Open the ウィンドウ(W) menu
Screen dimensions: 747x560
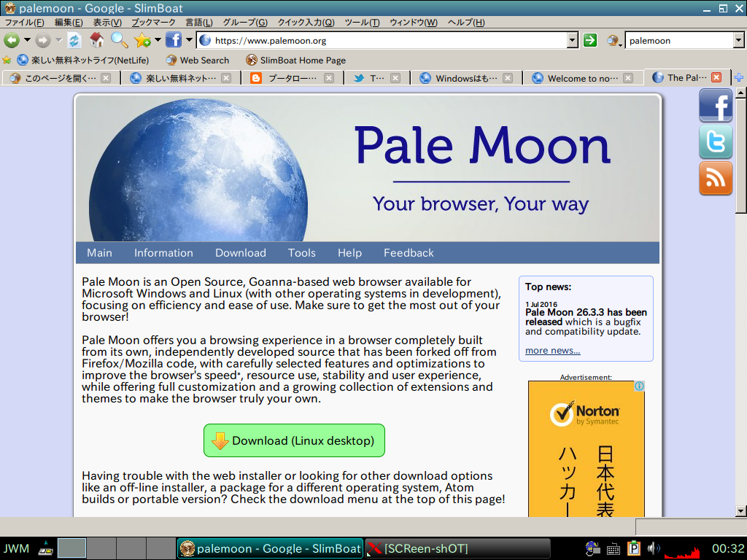(x=414, y=23)
